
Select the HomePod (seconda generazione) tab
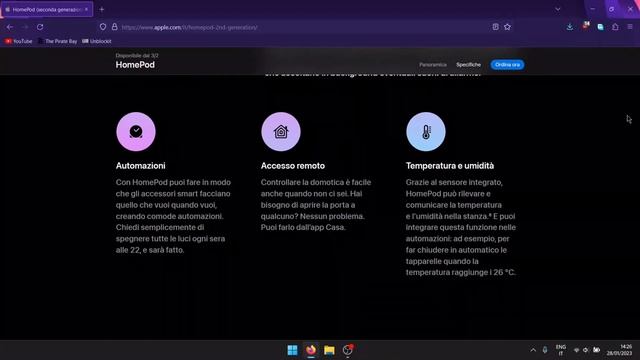(47, 9)
